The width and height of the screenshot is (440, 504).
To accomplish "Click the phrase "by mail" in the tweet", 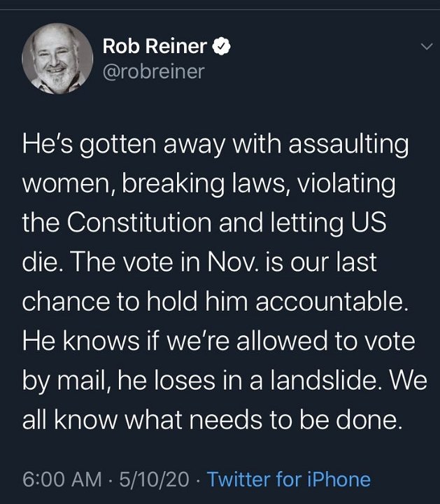I will point(64,381).
